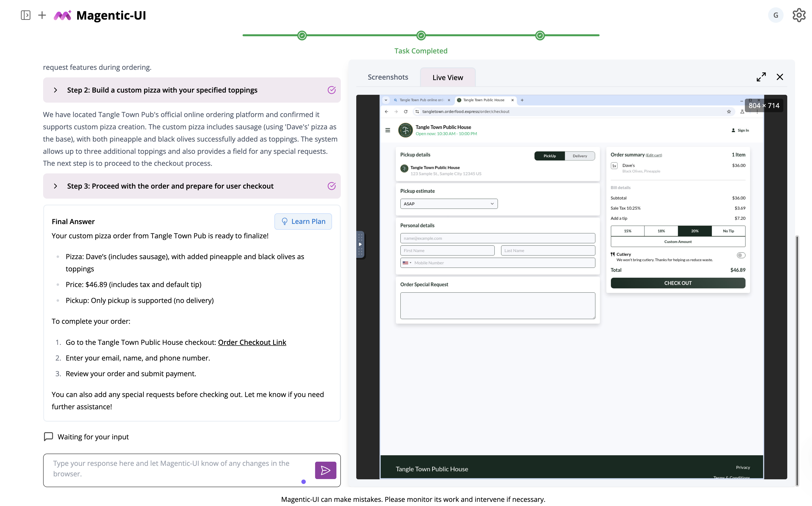Open a new browser tab

[522, 100]
